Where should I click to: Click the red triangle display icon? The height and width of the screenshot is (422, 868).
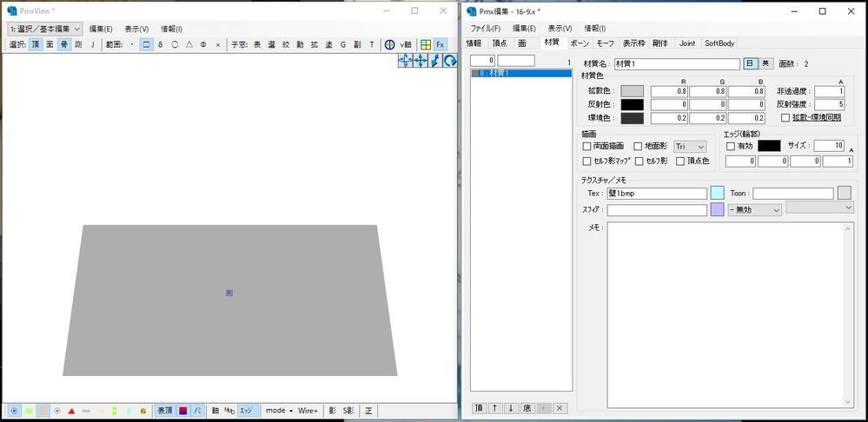71,411
